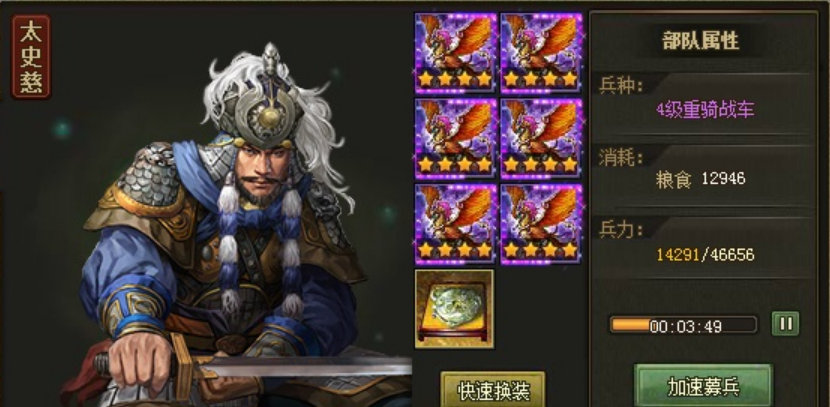This screenshot has width=830, height=407.
Task: Pause the troop recruitment timer
Action: click(x=786, y=323)
